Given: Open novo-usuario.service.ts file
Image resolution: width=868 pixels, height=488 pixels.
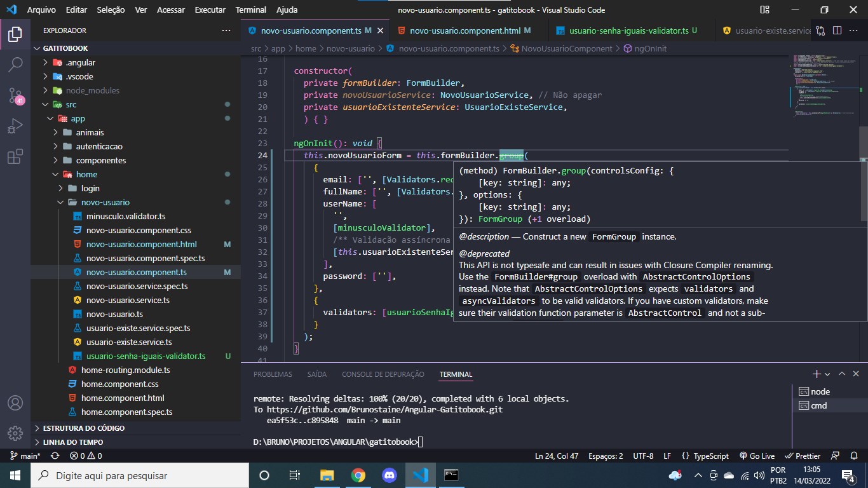Looking at the screenshot, I should [135, 300].
